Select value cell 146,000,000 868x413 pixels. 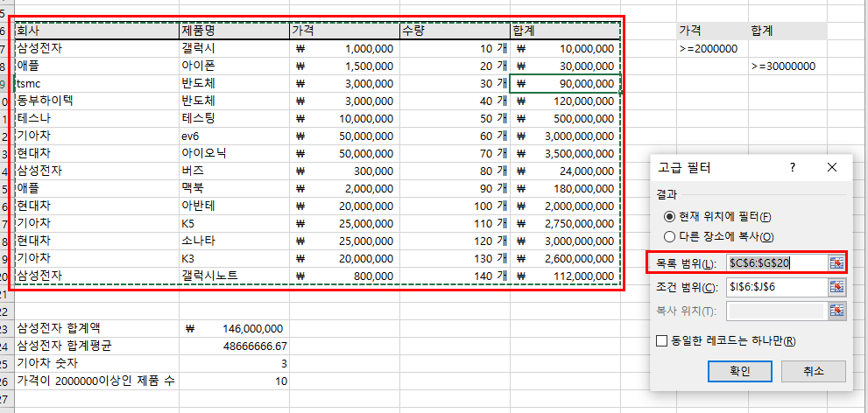234,329
